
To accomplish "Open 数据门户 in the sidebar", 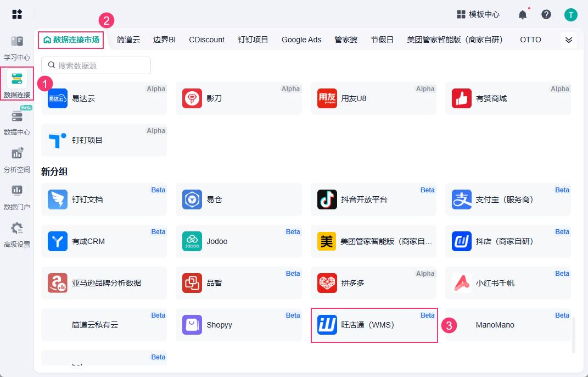I will pos(17,197).
